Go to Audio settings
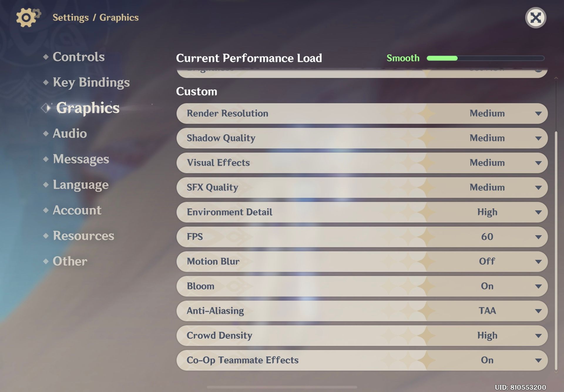Image resolution: width=564 pixels, height=392 pixels. 70,134
